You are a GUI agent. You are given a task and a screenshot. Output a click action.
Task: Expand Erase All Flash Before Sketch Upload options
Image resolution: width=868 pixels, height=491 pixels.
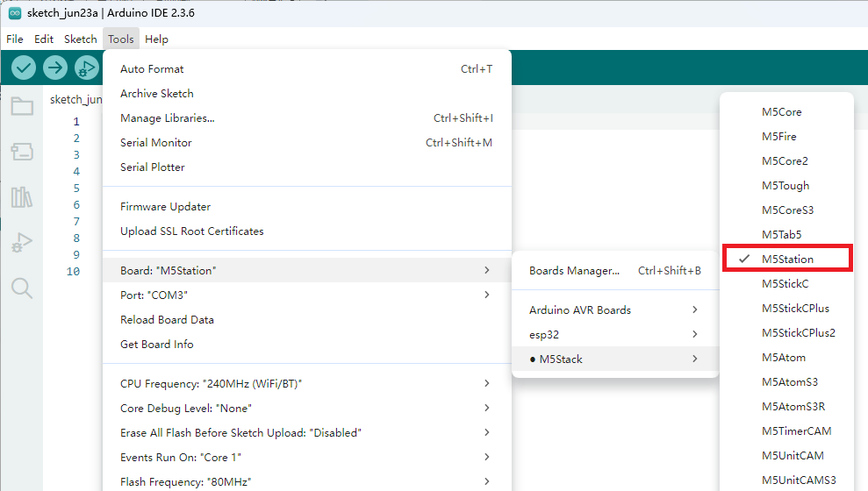click(x=306, y=432)
